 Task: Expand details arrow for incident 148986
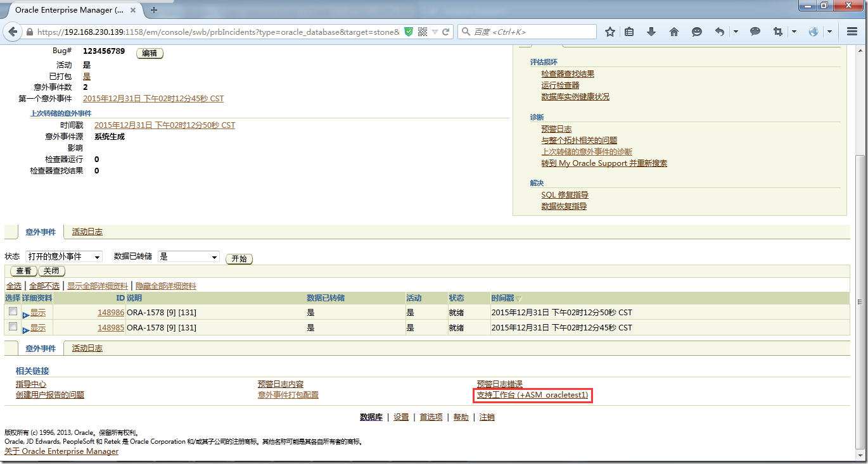point(25,315)
